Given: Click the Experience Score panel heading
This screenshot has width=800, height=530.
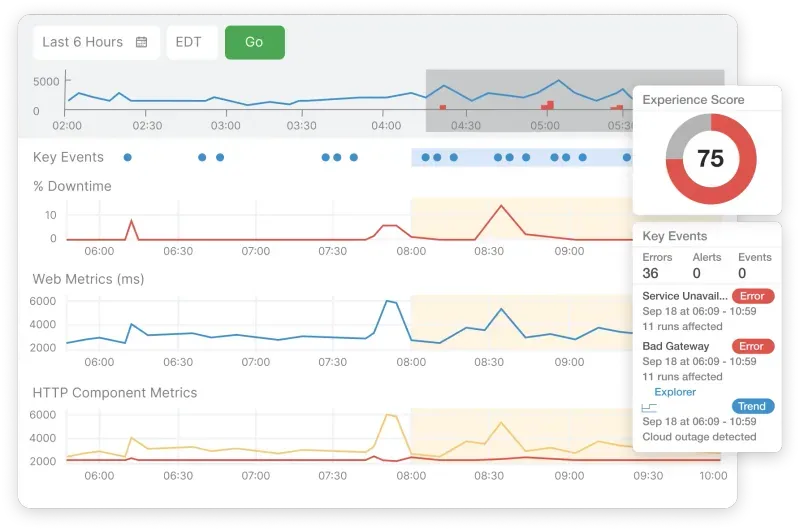Looking at the screenshot, I should click(x=693, y=99).
